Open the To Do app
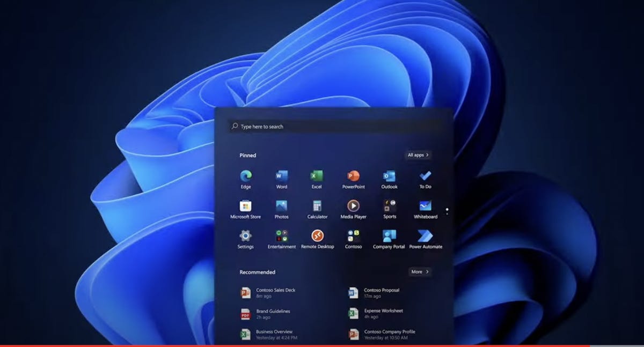644x347 pixels. [x=425, y=179]
